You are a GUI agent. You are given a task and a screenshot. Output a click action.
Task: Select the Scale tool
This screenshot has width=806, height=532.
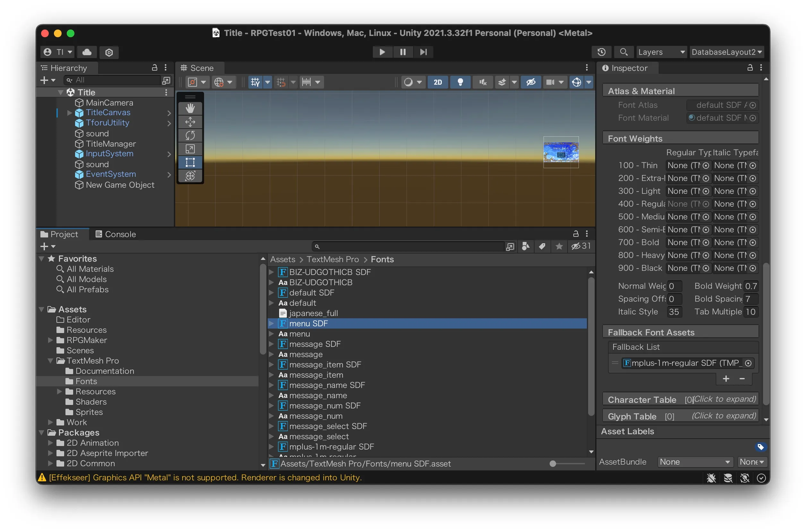point(190,149)
